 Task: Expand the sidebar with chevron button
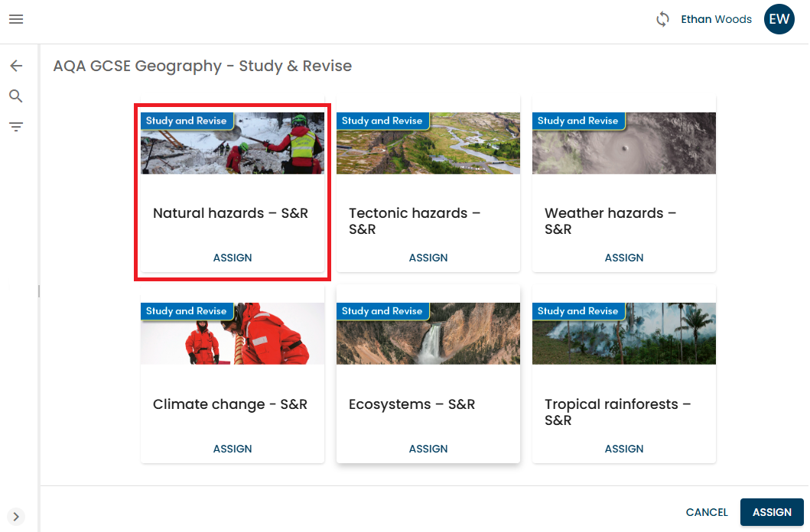point(16,516)
